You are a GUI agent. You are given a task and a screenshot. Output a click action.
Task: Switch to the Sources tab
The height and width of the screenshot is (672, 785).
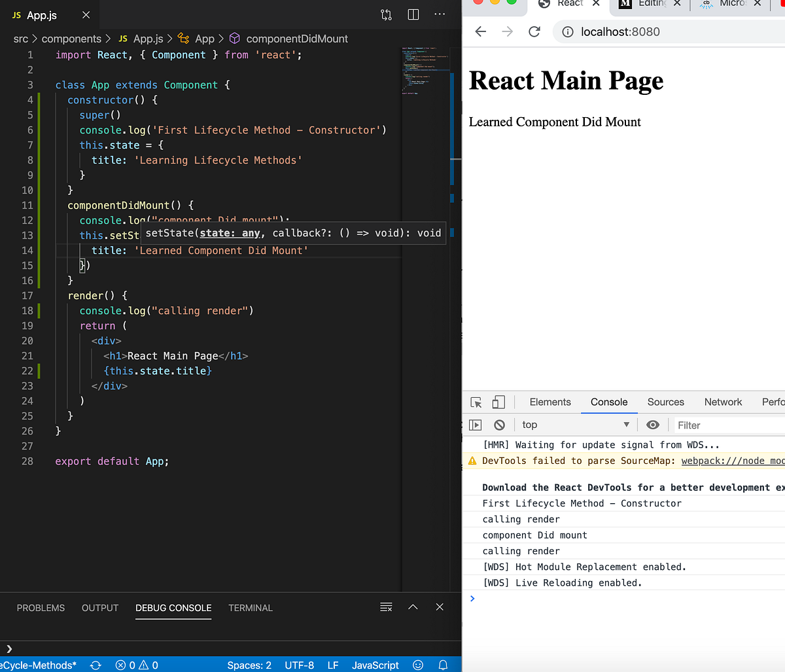(x=665, y=402)
